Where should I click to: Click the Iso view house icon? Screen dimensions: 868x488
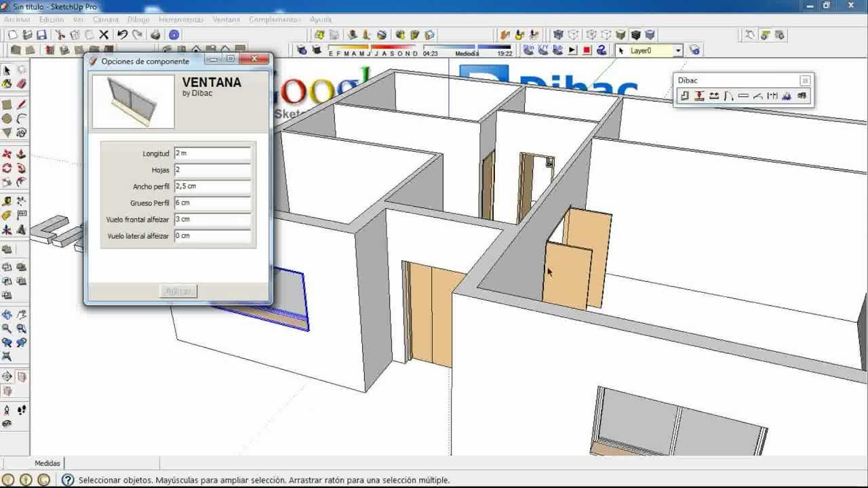tap(166, 49)
